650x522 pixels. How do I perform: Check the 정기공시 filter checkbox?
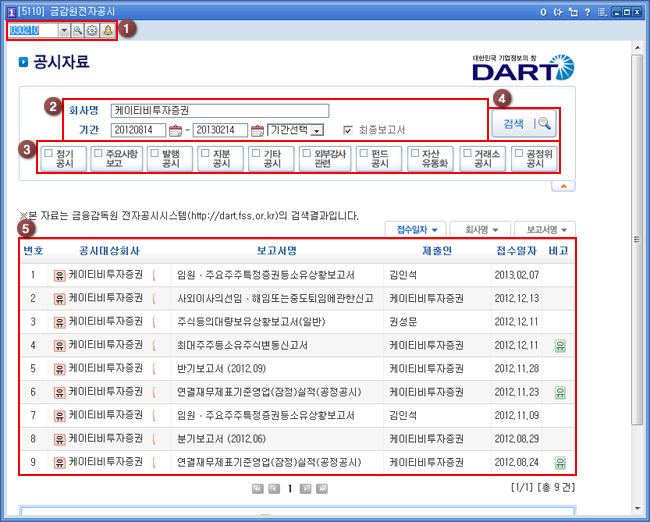tap(48, 153)
